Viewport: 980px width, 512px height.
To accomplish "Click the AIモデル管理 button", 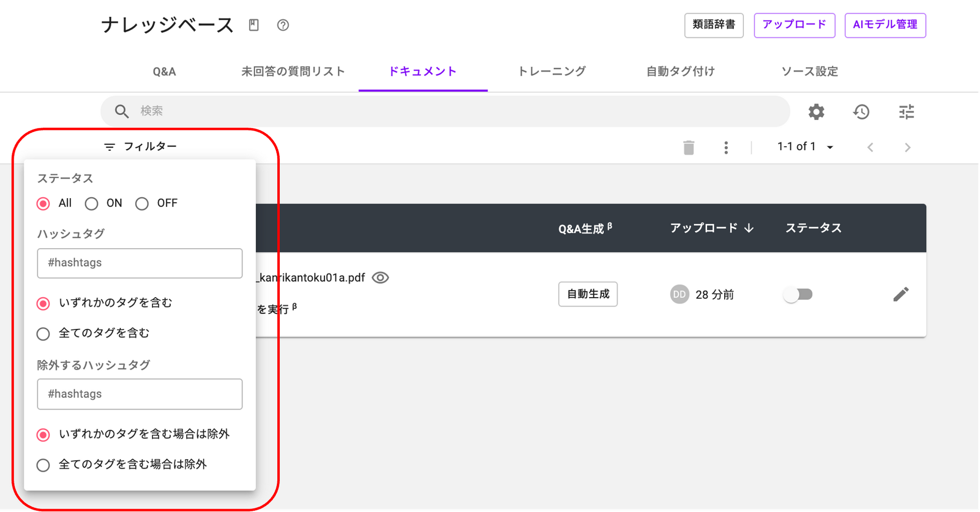I will coord(885,25).
